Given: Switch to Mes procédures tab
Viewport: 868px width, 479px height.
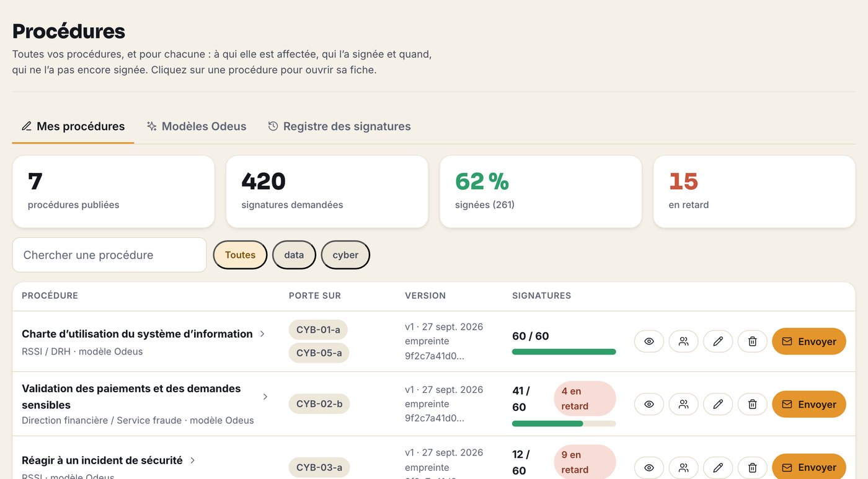Looking at the screenshot, I should tap(73, 126).
